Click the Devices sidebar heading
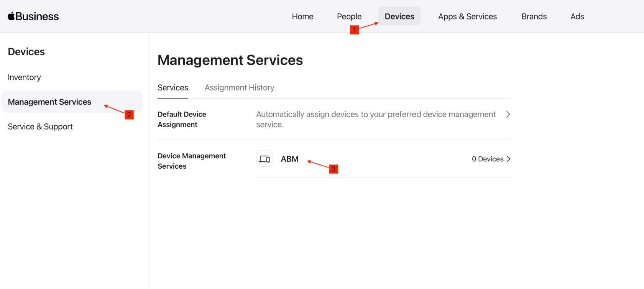 (26, 52)
